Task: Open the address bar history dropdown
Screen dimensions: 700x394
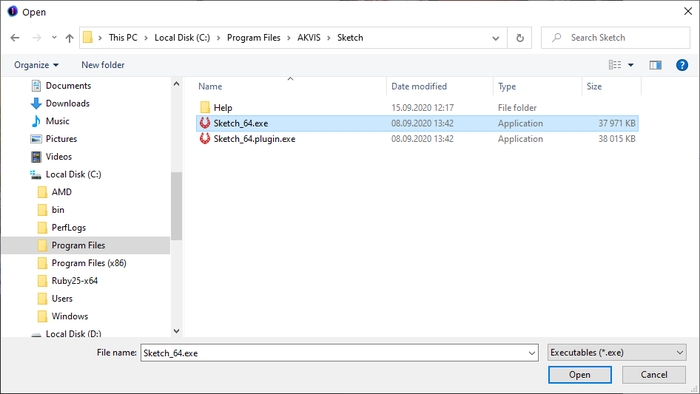Action: (496, 38)
